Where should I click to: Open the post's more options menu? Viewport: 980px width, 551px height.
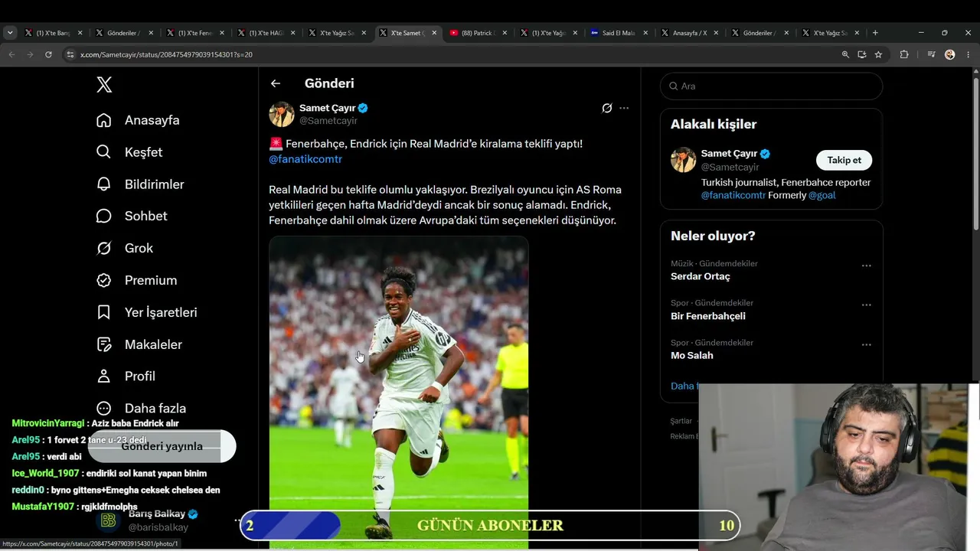pyautogui.click(x=624, y=109)
